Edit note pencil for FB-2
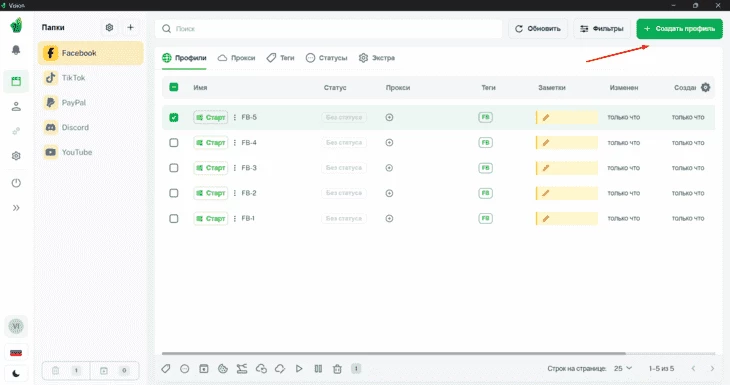The image size is (730, 385). pyautogui.click(x=546, y=193)
